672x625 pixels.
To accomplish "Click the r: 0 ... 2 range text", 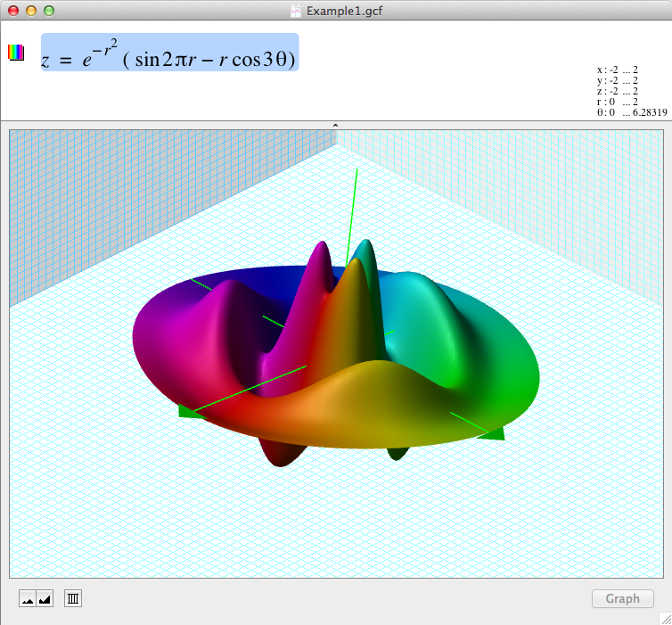I will [x=618, y=102].
